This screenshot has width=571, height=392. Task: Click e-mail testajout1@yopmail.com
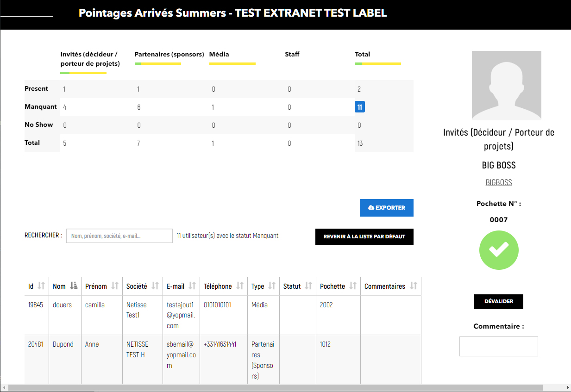181,315
